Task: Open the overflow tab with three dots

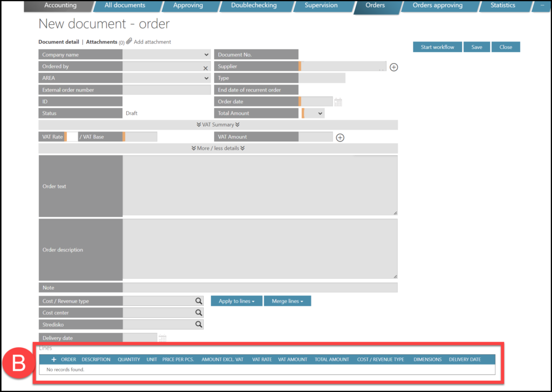Action: point(542,5)
